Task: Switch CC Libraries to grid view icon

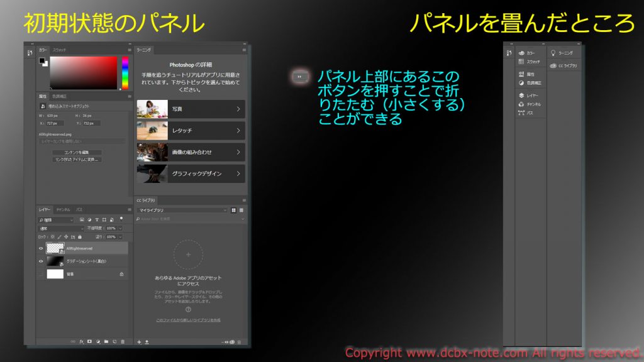Action: click(234, 210)
